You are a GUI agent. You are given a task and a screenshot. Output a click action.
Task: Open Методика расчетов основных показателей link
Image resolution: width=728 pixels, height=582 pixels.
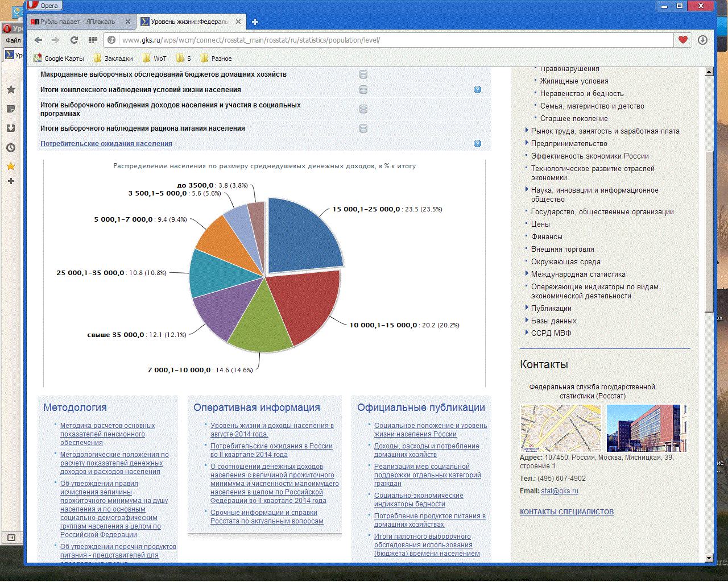(x=107, y=434)
